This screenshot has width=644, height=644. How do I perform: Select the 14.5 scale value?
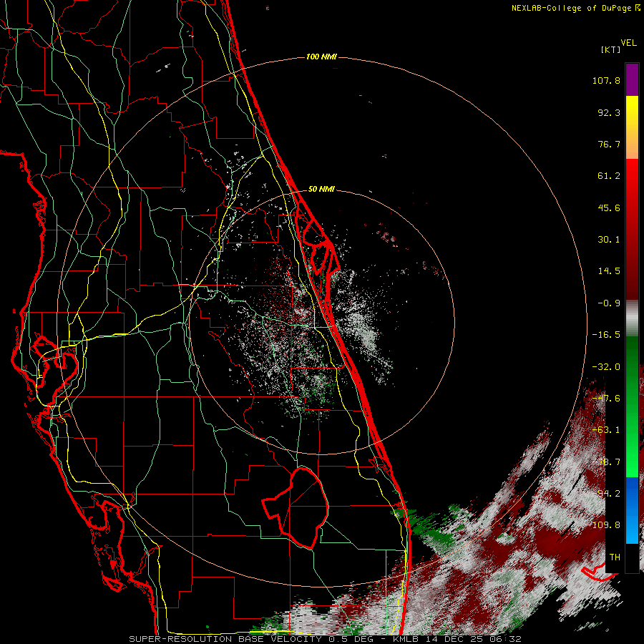(609, 271)
